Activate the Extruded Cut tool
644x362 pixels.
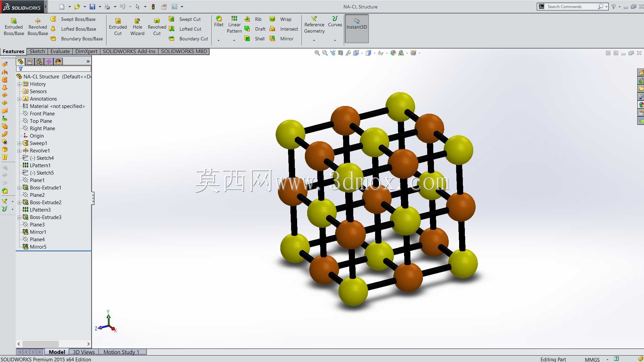(x=118, y=27)
